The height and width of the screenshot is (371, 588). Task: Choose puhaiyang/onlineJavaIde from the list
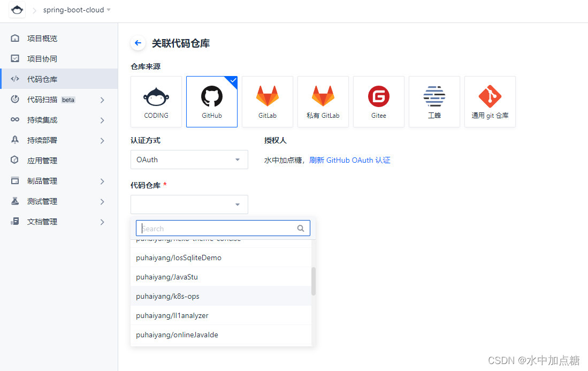(x=221, y=335)
